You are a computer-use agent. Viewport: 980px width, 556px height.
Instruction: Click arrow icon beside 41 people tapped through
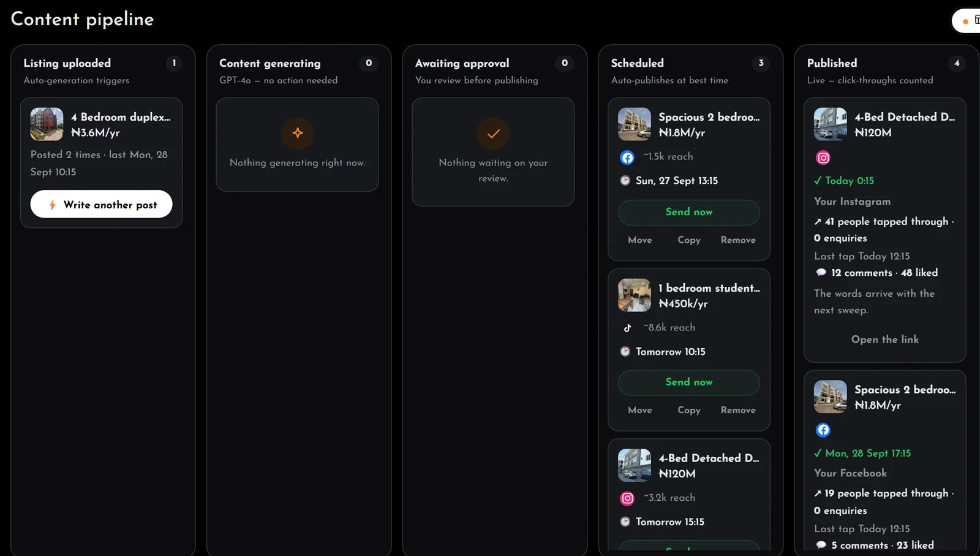(x=818, y=222)
